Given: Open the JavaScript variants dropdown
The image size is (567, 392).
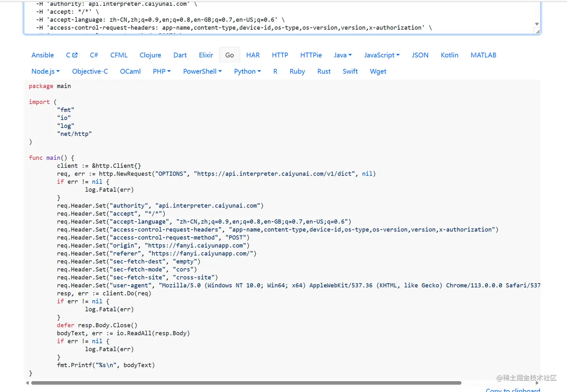Looking at the screenshot, I should coord(382,55).
